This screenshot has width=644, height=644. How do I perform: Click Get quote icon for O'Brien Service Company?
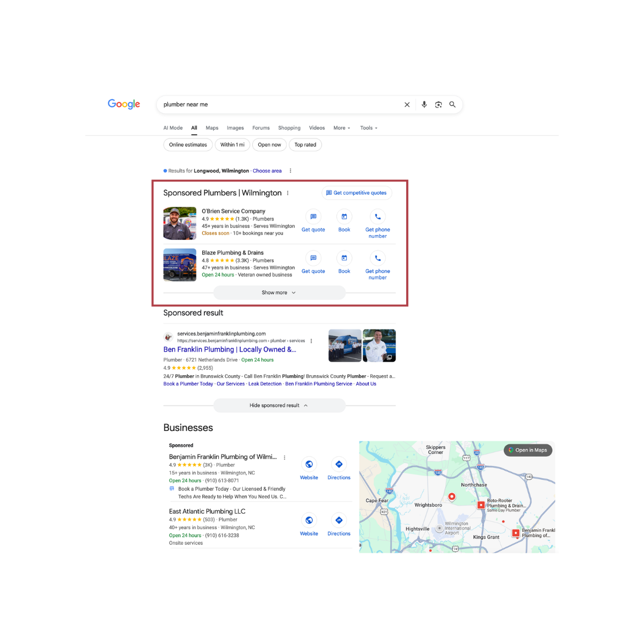tap(313, 217)
